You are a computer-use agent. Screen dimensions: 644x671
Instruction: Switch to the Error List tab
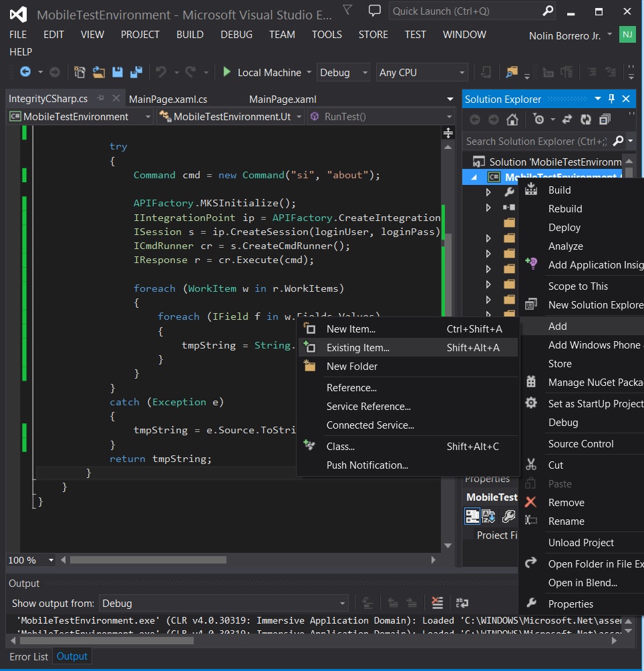[x=29, y=656]
